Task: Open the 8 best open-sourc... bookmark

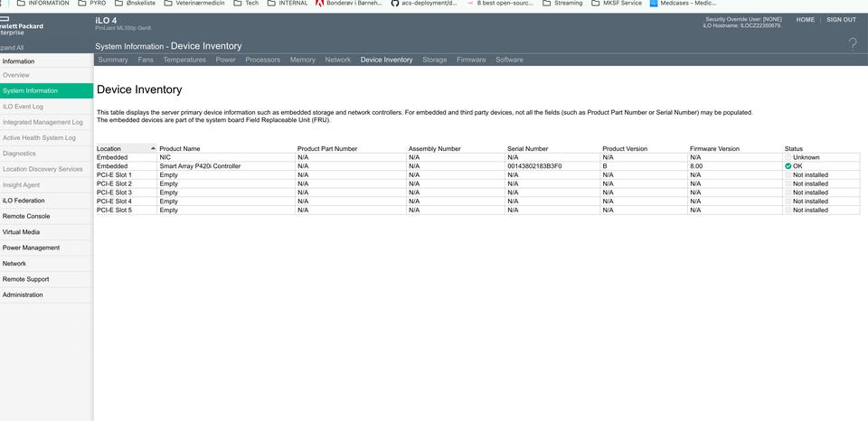Action: 500,4
